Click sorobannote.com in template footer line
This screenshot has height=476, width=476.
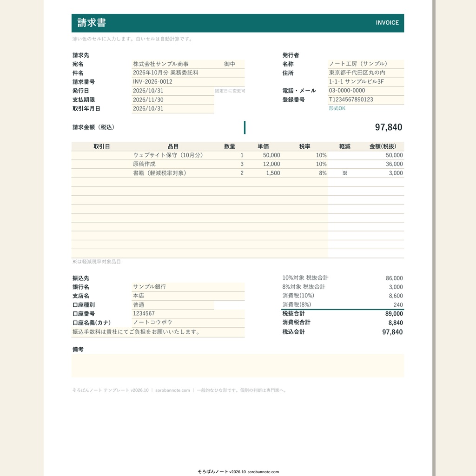point(172,390)
